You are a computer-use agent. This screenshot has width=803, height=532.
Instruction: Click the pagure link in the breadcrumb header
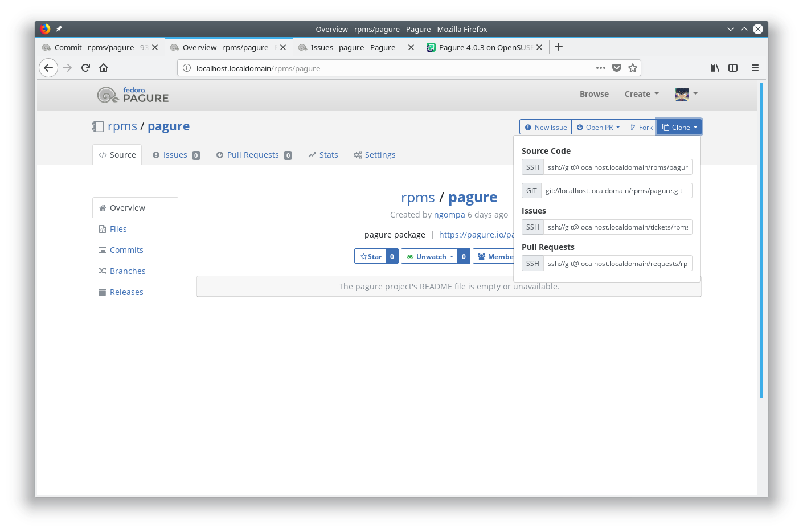pos(169,126)
